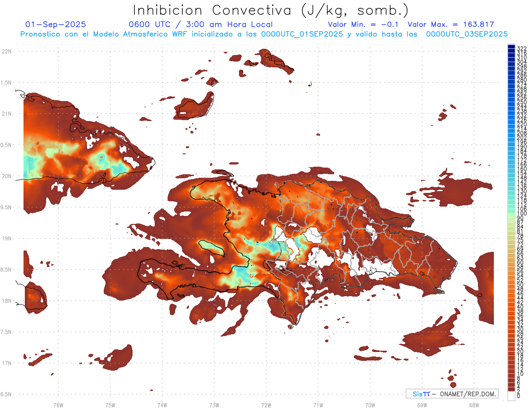Click the '70W' longitude label
Viewport: 532px width, 411px height.
[370, 405]
